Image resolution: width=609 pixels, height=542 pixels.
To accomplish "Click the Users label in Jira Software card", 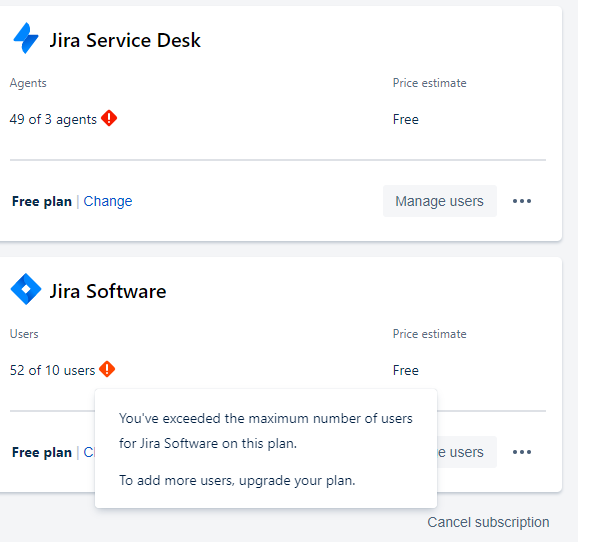I will click(x=24, y=334).
